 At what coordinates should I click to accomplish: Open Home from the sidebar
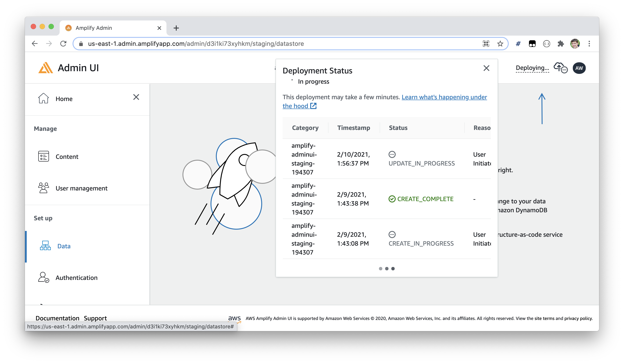pyautogui.click(x=64, y=99)
